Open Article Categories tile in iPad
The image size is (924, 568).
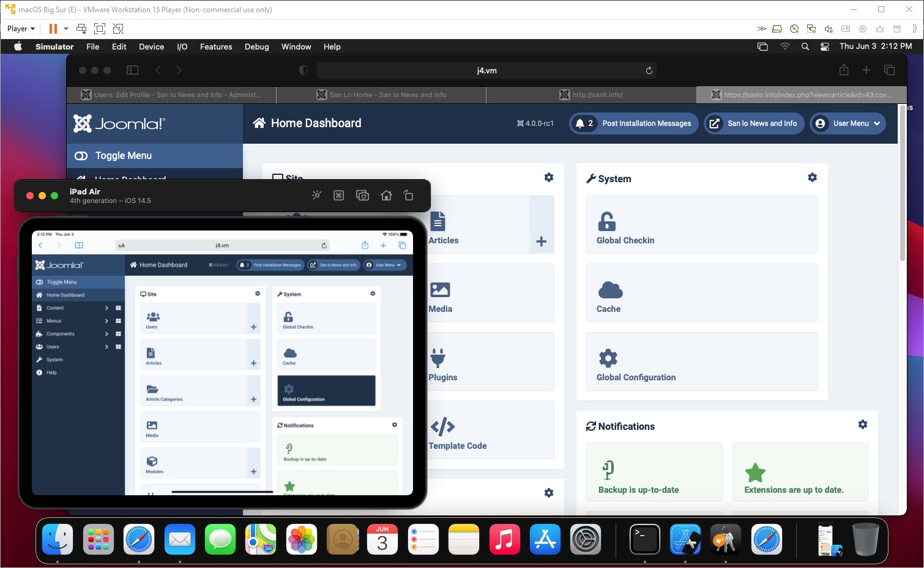[194, 390]
